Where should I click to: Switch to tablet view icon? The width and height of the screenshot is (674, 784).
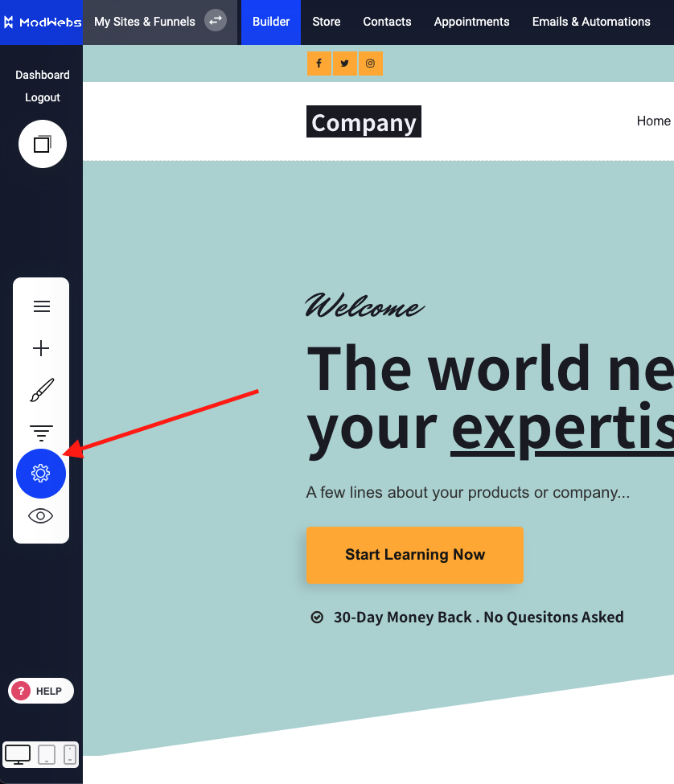(x=47, y=754)
